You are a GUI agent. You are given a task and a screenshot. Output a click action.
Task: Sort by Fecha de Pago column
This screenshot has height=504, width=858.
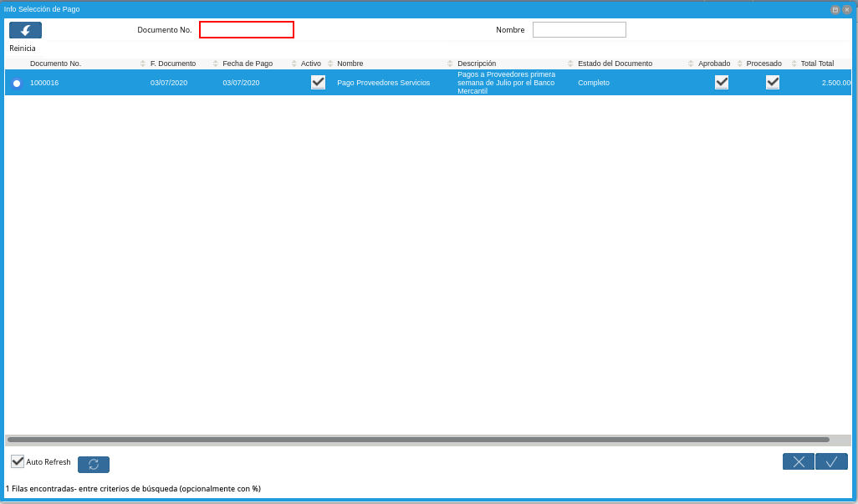pyautogui.click(x=248, y=64)
